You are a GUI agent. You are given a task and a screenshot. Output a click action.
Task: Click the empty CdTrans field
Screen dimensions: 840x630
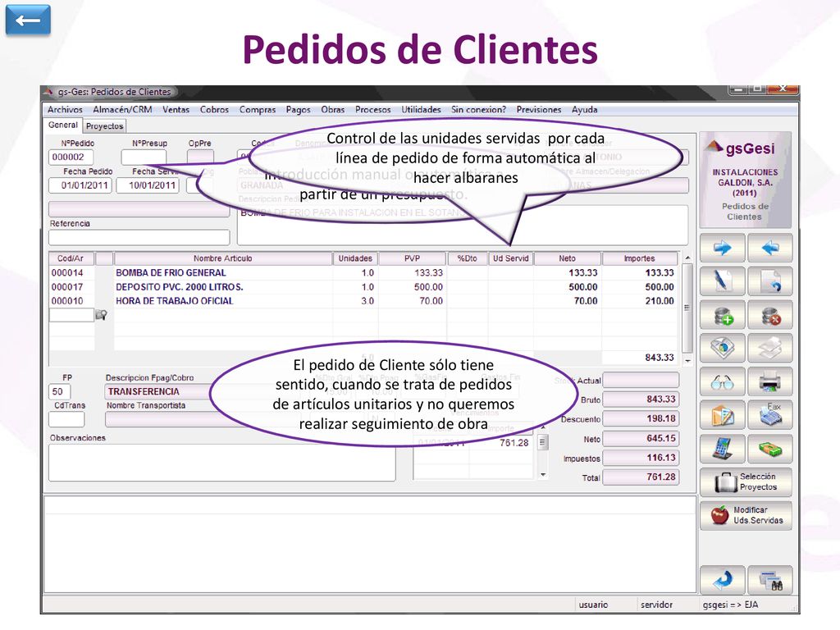66,419
